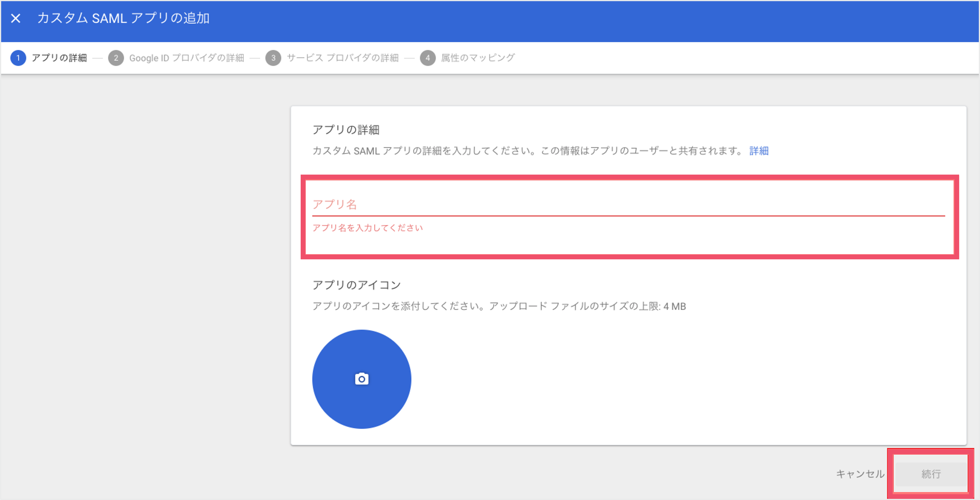
Task: Click the upload size limit 4 MB description
Action: point(499,306)
